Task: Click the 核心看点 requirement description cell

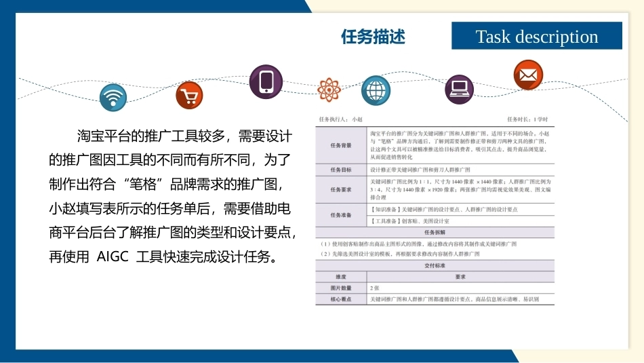Action: tap(460, 299)
